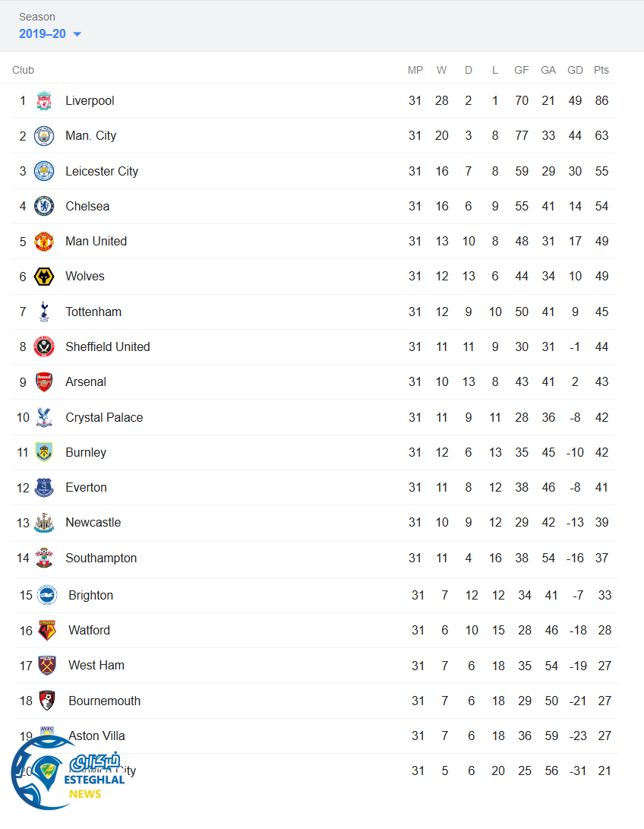Viewport: 644px width, 829px height.
Task: Click the West Ham club crest
Action: (x=47, y=666)
